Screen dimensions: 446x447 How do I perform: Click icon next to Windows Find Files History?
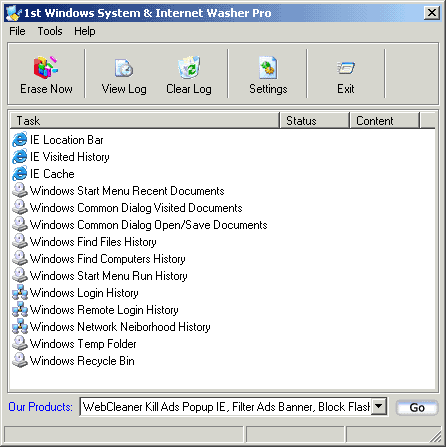click(20, 241)
